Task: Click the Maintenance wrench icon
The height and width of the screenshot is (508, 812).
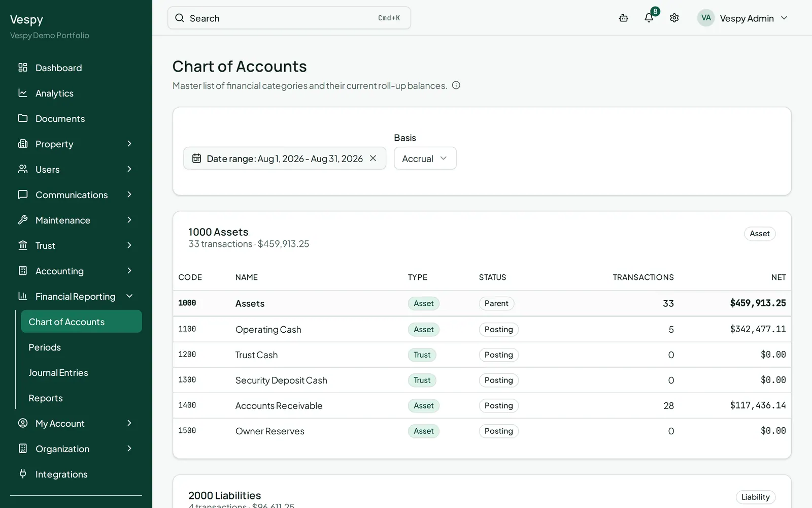Action: coord(23,220)
